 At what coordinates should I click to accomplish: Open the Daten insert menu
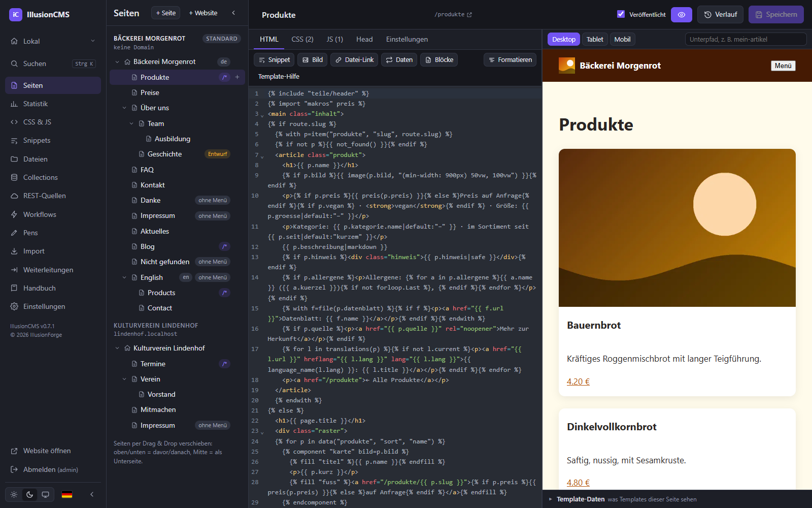399,60
